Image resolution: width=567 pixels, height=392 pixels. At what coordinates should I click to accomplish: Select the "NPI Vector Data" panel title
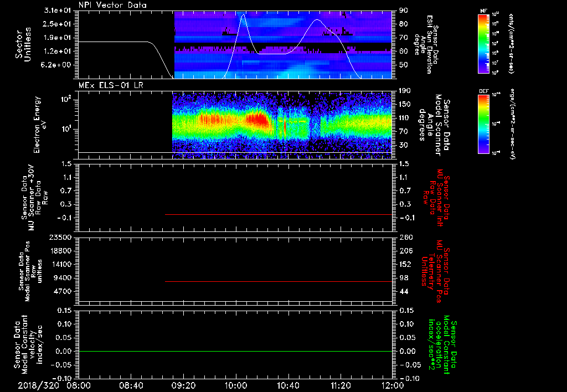point(112,5)
